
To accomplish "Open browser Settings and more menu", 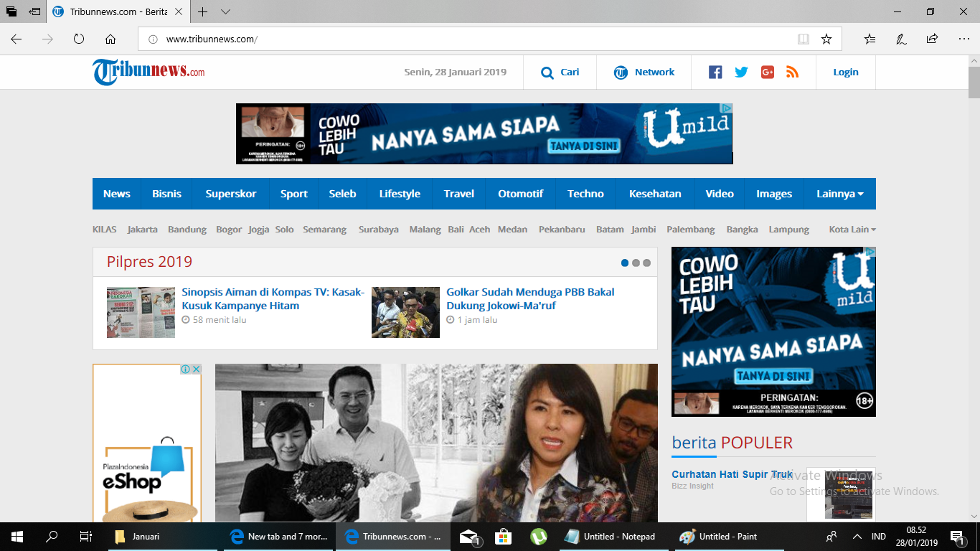I will (963, 39).
